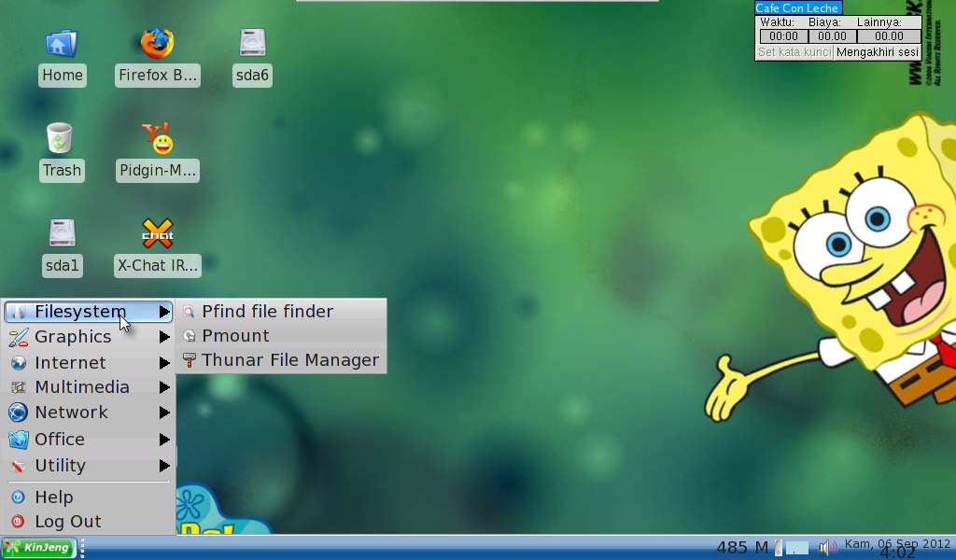956x560 pixels.
Task: Click the Lainnya 00.00 field
Action: point(889,36)
